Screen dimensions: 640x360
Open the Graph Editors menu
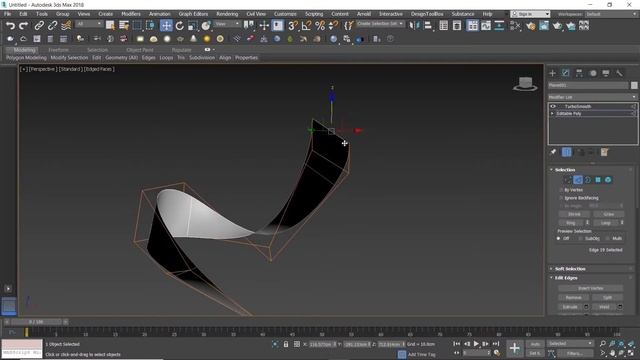click(193, 14)
